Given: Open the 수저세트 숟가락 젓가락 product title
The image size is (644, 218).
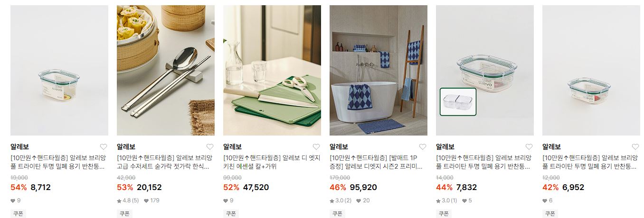Looking at the screenshot, I should point(163,162).
